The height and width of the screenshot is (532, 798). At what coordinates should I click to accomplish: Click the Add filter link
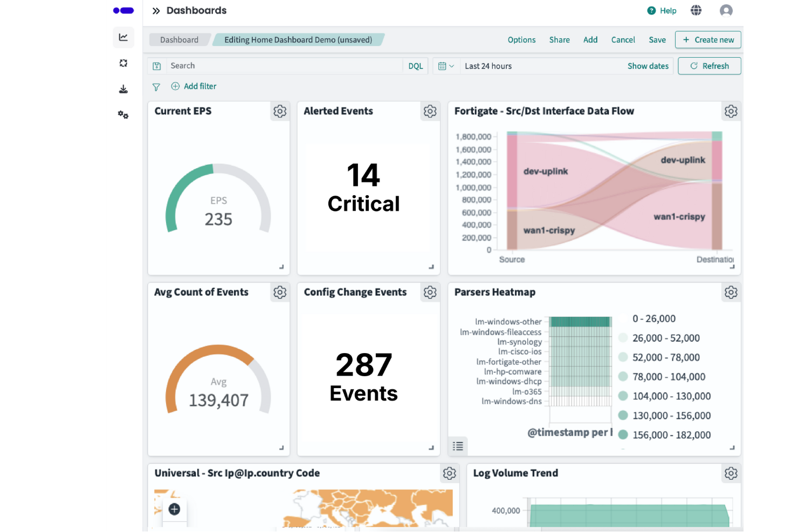click(x=194, y=86)
